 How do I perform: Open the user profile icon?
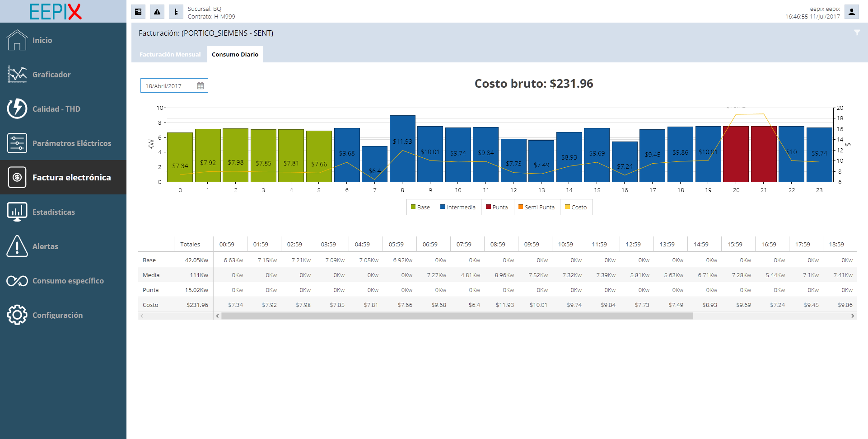pyautogui.click(x=851, y=12)
